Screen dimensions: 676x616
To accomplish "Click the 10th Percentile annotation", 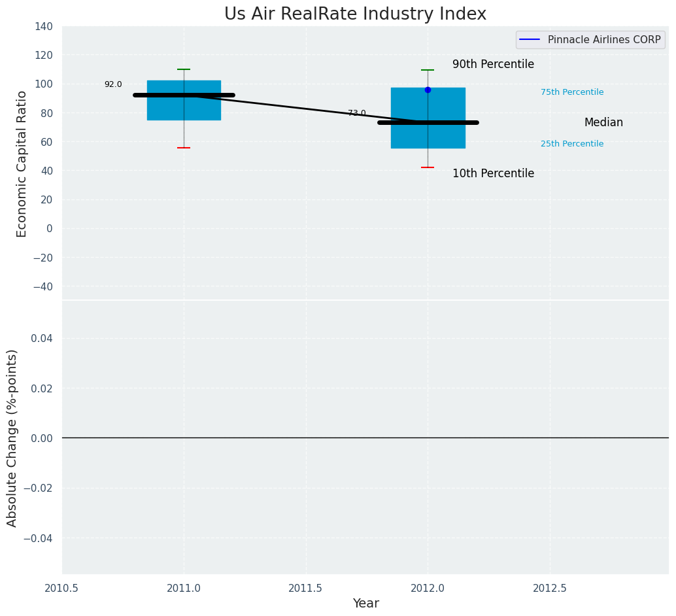I will click(x=493, y=174).
